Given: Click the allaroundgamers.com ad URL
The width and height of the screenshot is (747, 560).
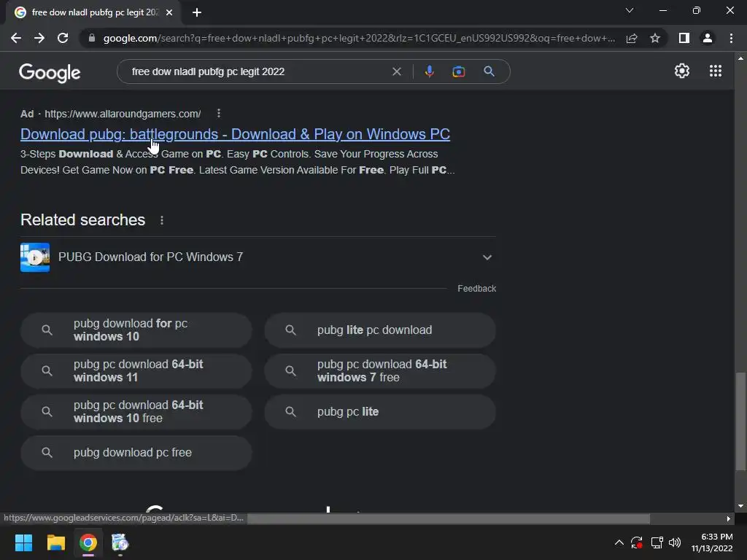Looking at the screenshot, I should click(x=123, y=114).
